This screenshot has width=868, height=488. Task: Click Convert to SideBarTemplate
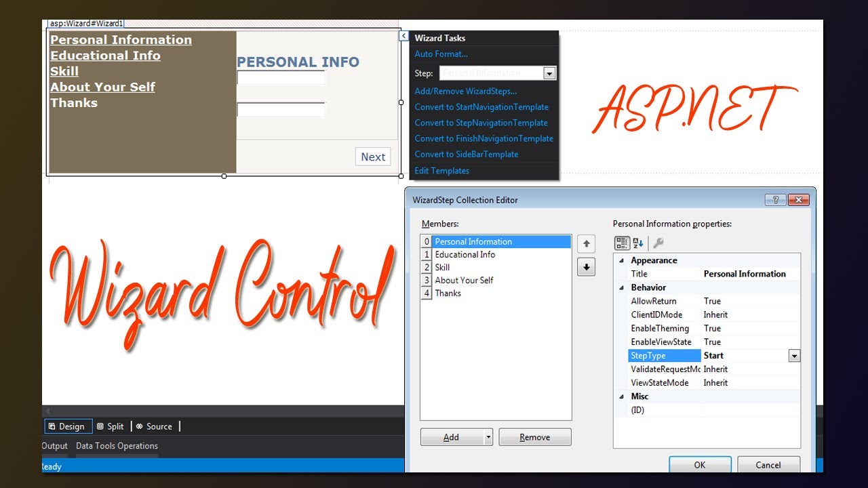[467, 154]
